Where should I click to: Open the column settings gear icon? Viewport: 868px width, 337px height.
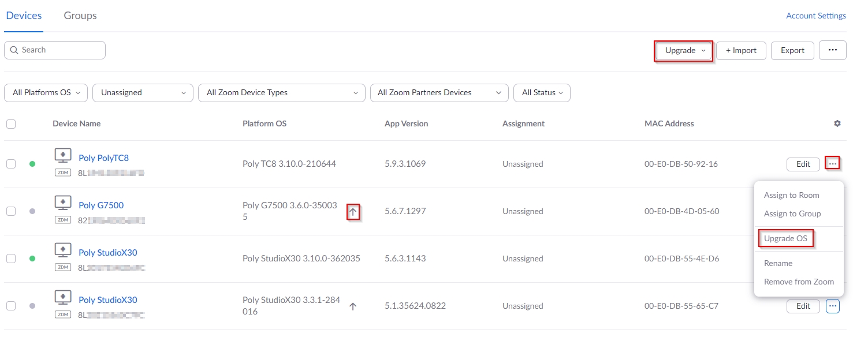pyautogui.click(x=837, y=123)
